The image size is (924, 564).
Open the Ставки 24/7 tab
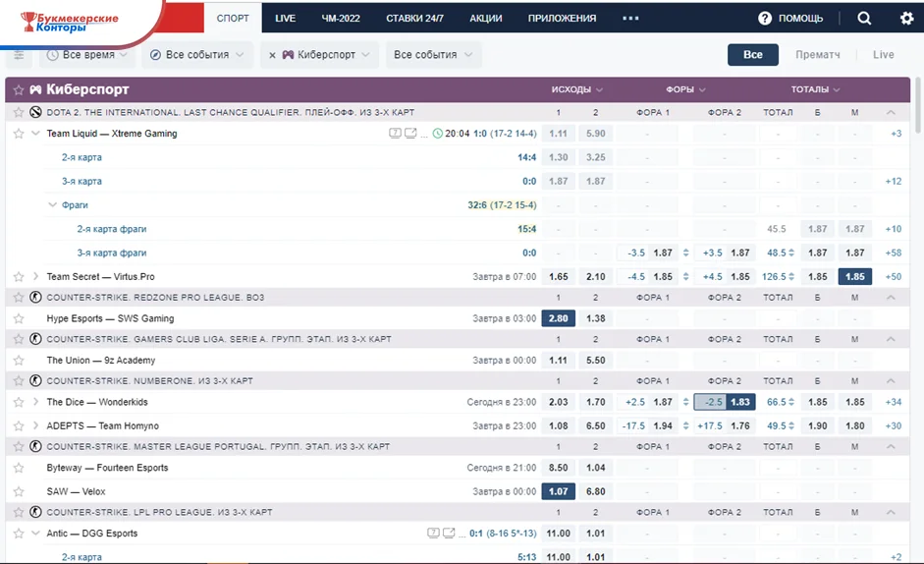[x=414, y=19]
